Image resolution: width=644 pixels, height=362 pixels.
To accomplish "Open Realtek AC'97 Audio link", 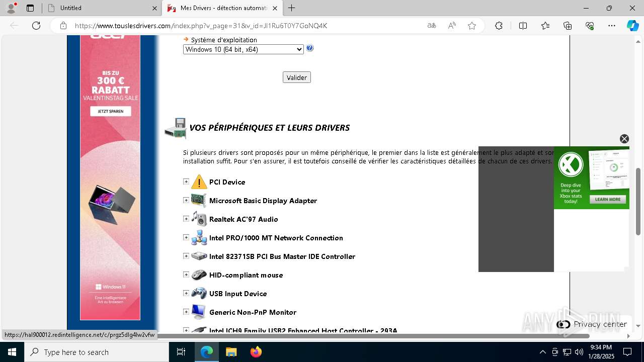I will [244, 219].
